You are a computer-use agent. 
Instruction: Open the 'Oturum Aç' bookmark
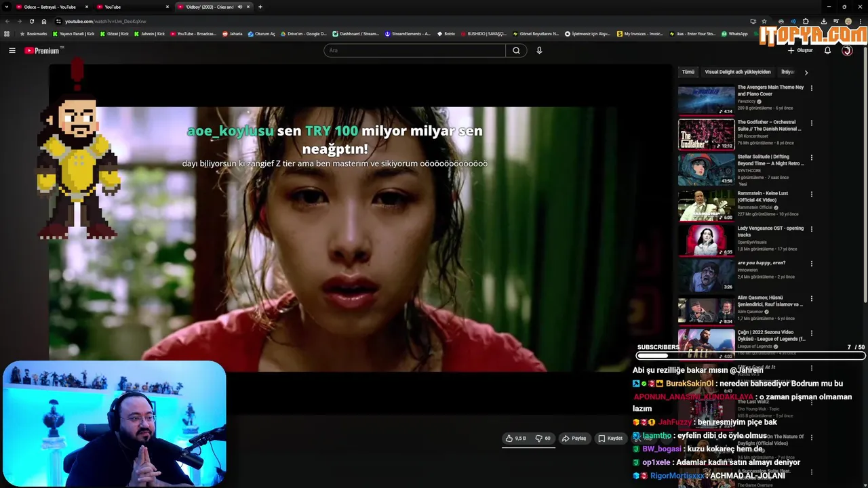tap(262, 34)
